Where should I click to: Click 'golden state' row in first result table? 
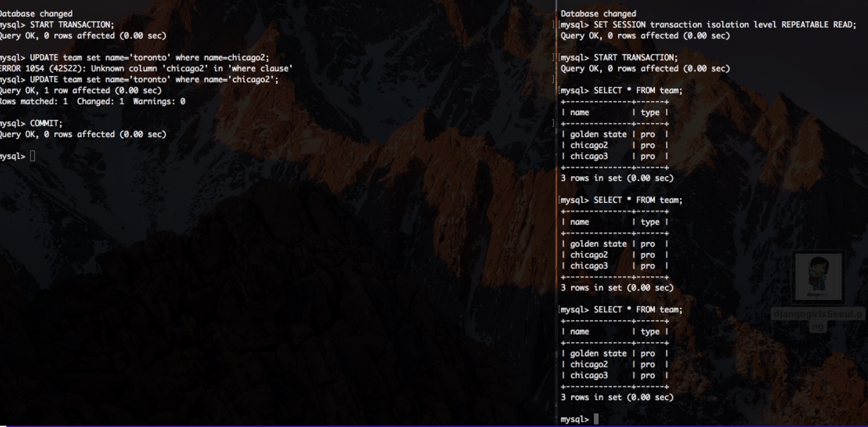pyautogui.click(x=598, y=135)
